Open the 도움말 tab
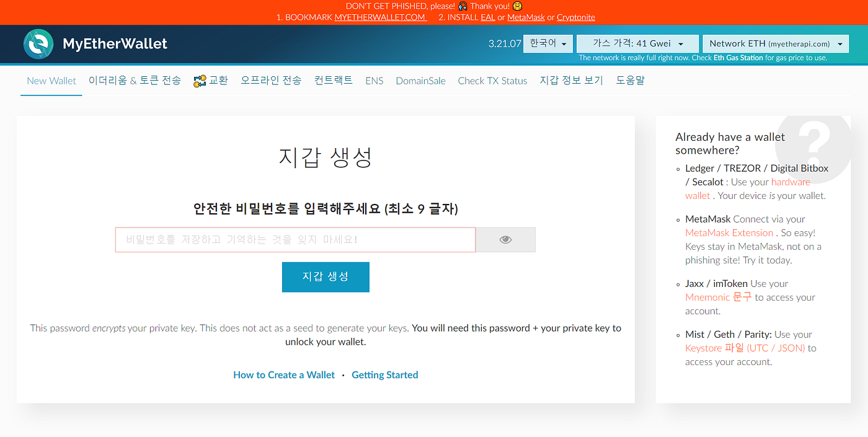868x437 pixels. tap(630, 81)
